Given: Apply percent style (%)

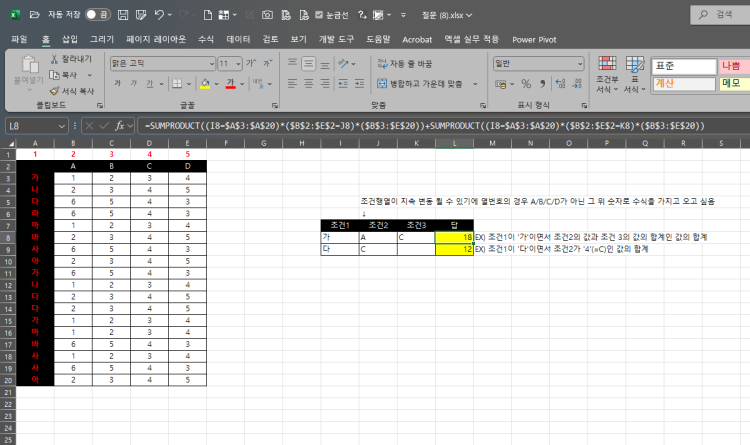Looking at the screenshot, I should 526,84.
